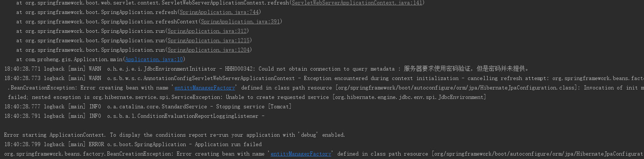Image resolution: width=644 pixels, height=159 pixels.
Task: Click the SpringApplication.java:312 link
Action: [x=207, y=31]
